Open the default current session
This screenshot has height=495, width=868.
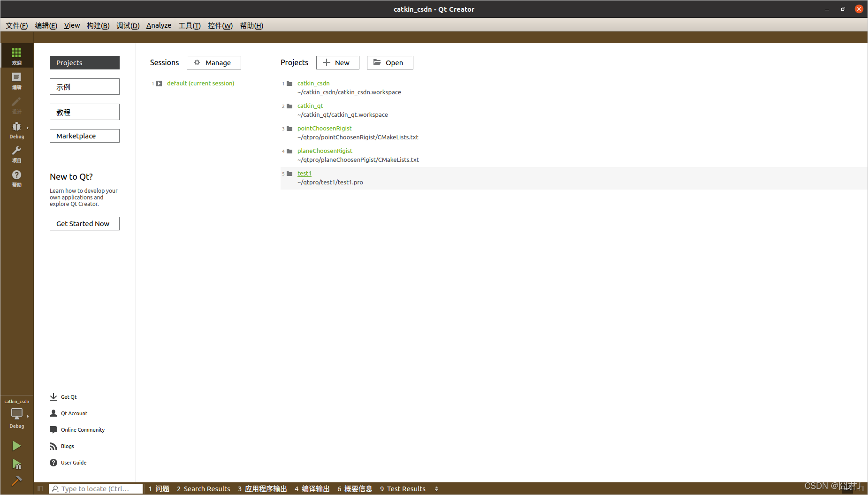point(200,84)
